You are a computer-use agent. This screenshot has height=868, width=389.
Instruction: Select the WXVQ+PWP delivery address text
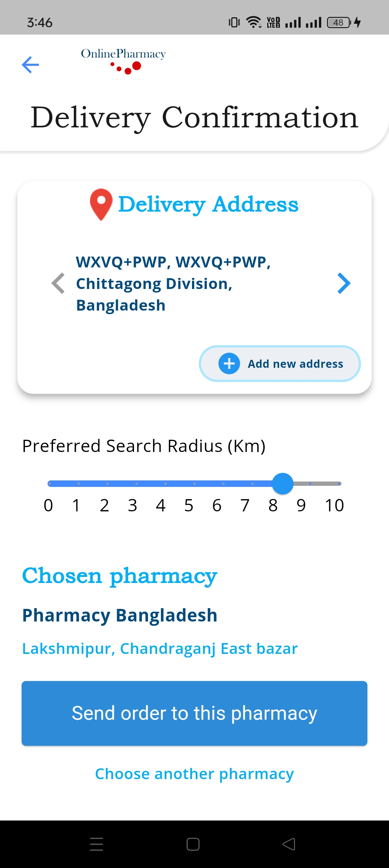(x=174, y=283)
